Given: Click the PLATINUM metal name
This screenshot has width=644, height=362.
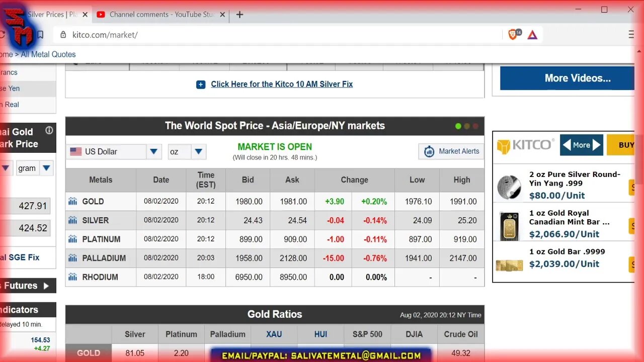Looking at the screenshot, I should tap(101, 239).
